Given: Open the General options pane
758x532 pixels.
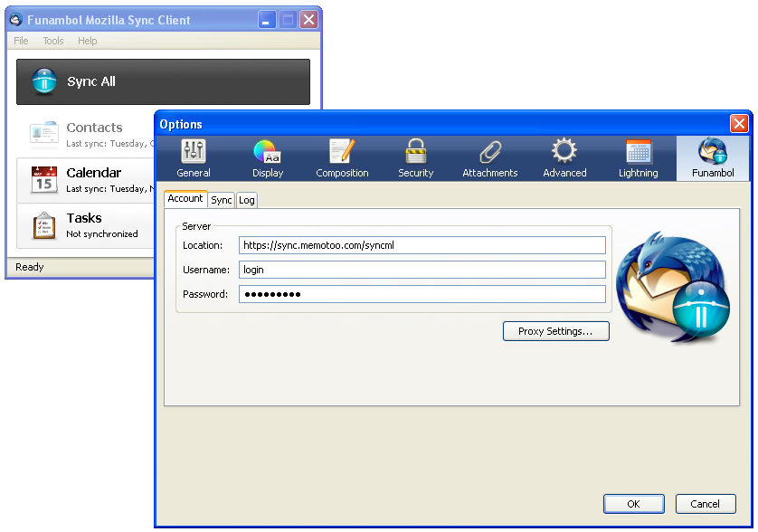Looking at the screenshot, I should click(x=194, y=158).
